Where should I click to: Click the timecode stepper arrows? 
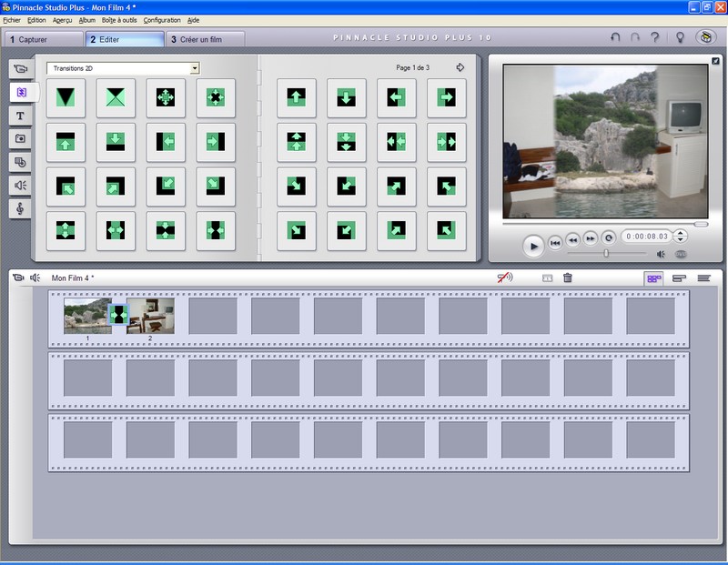click(680, 236)
